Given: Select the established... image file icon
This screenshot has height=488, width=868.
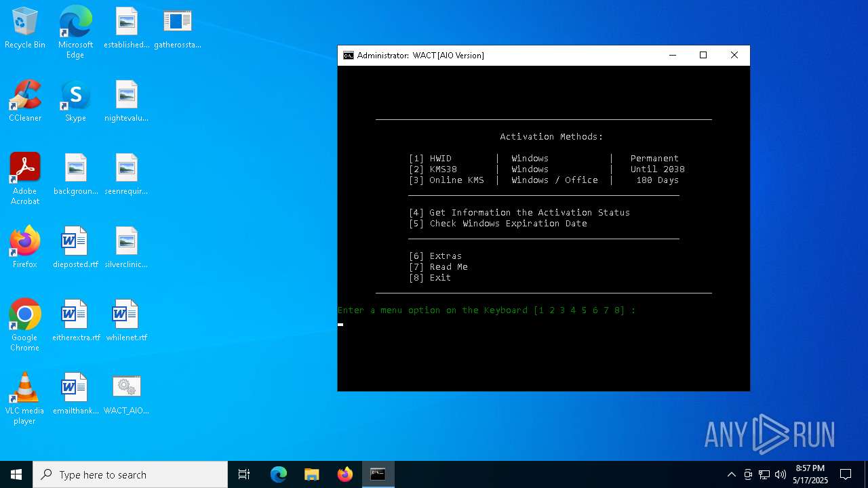Looking at the screenshot, I should click(x=126, y=28).
